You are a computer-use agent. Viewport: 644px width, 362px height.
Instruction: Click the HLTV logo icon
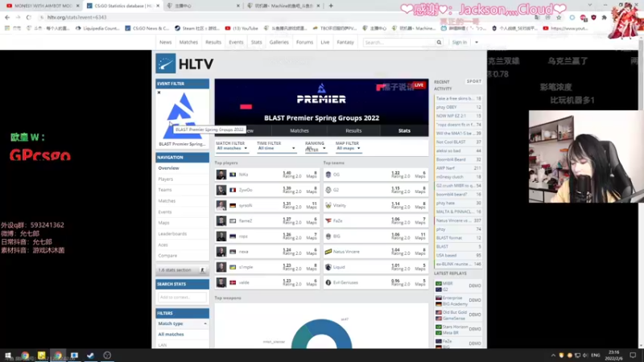pyautogui.click(x=166, y=64)
